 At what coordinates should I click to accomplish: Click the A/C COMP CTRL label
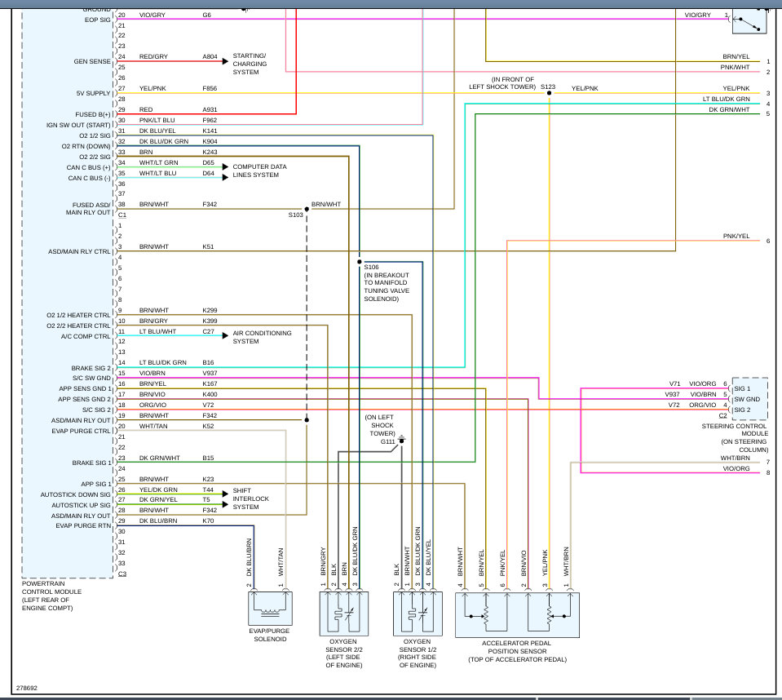(x=86, y=336)
